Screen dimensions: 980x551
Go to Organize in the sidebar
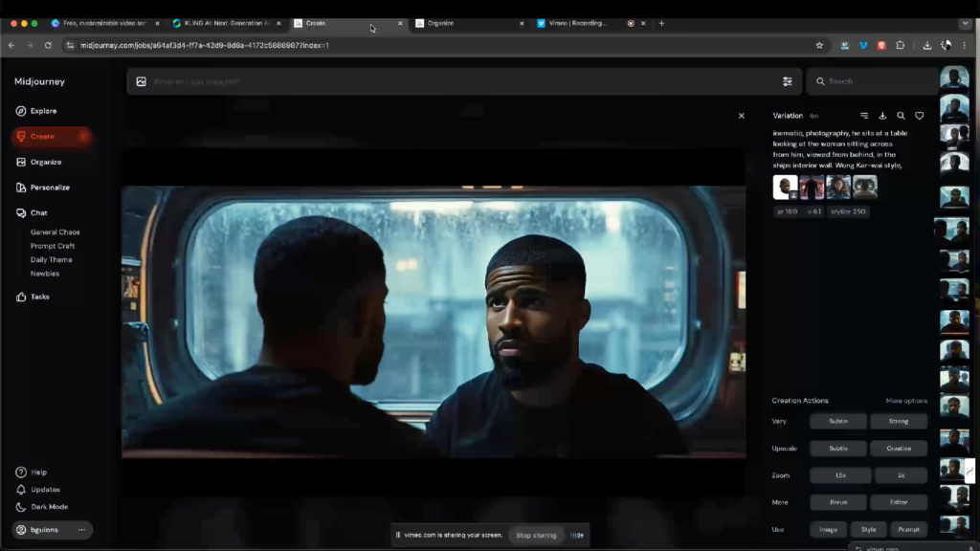pos(45,162)
